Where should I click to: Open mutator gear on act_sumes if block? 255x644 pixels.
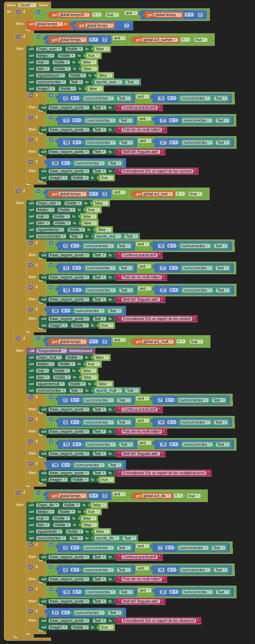pos(18,37)
